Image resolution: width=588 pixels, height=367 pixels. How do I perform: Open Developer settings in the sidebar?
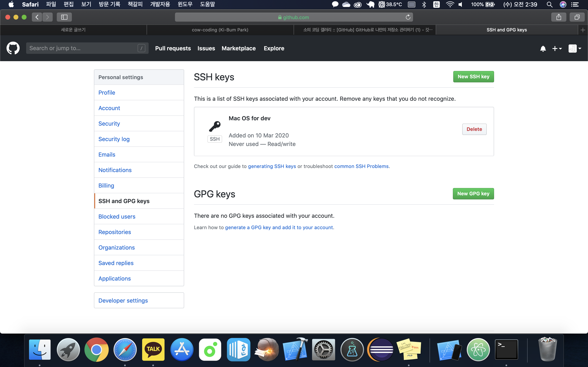(123, 301)
